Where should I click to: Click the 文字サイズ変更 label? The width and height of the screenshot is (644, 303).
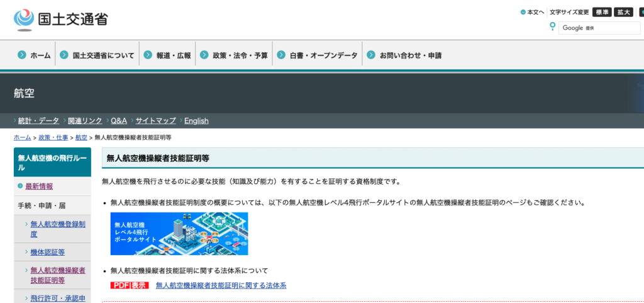tap(569, 13)
